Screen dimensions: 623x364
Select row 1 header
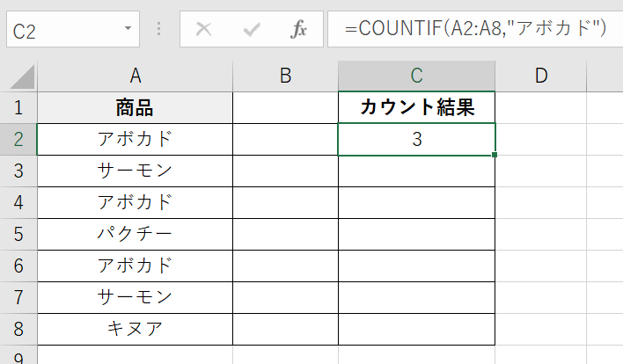(x=18, y=108)
